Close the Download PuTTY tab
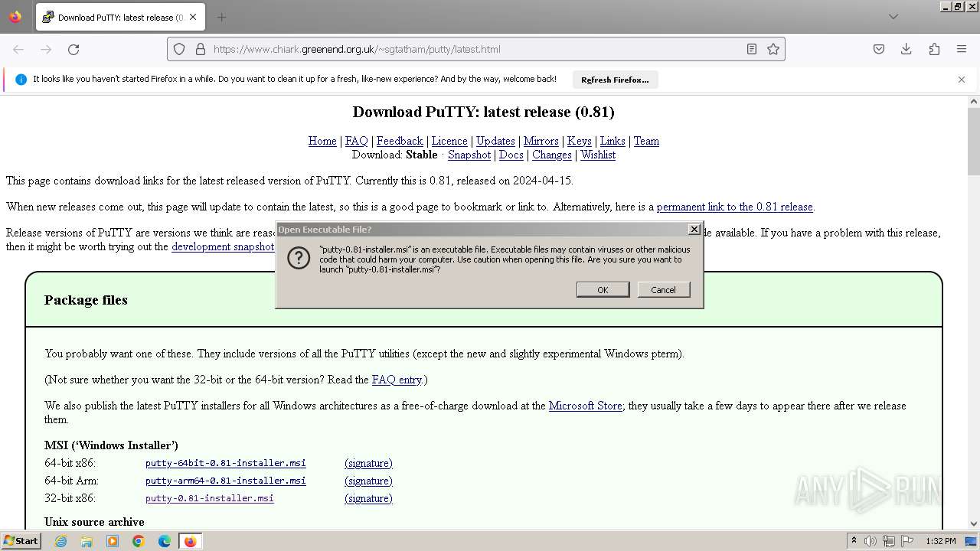This screenshot has width=980, height=551. 193,17
